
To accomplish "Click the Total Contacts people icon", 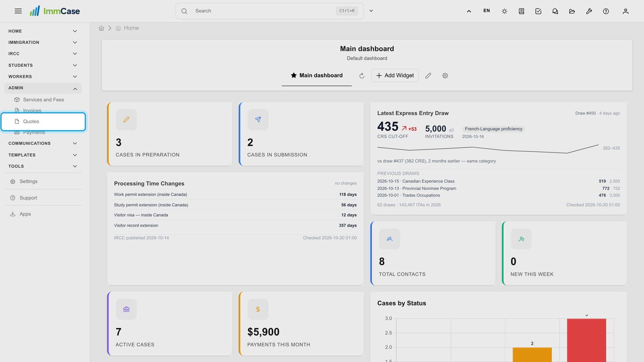I will 390,239.
